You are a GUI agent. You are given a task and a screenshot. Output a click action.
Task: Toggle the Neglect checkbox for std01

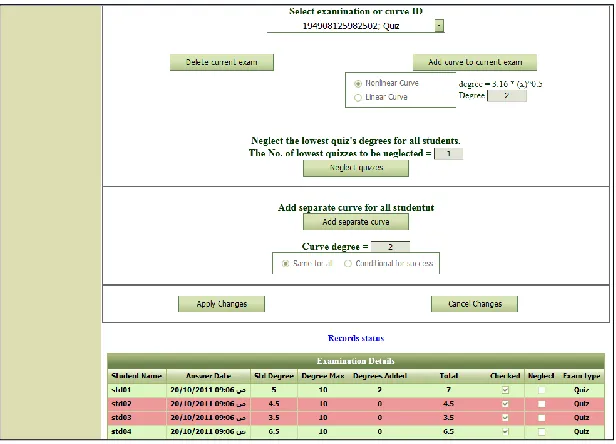(541, 390)
